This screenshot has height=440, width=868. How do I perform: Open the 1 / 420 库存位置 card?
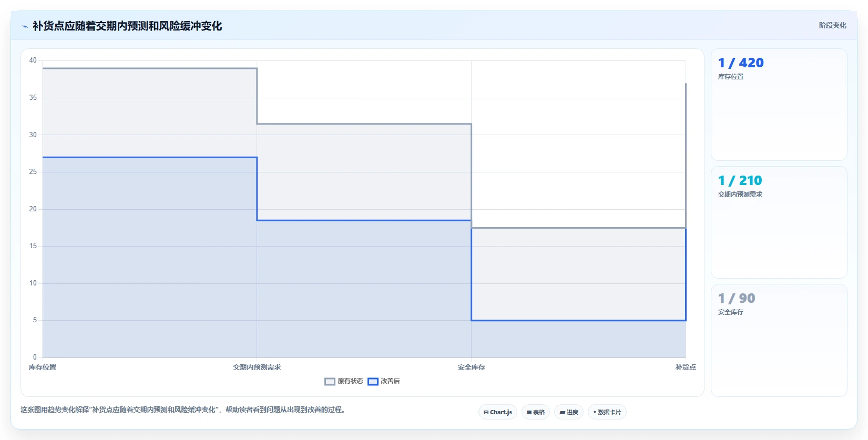pos(779,105)
